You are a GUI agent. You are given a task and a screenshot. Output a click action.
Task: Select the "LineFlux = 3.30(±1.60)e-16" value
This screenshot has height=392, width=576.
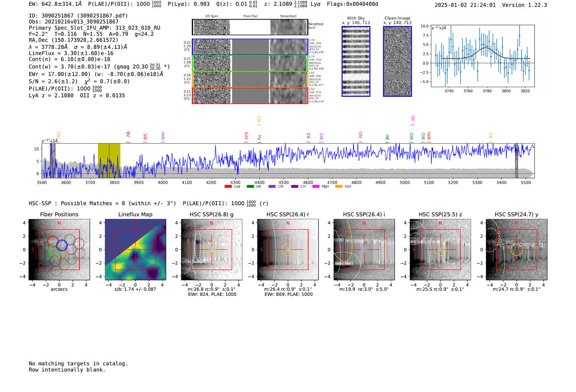tap(71, 53)
